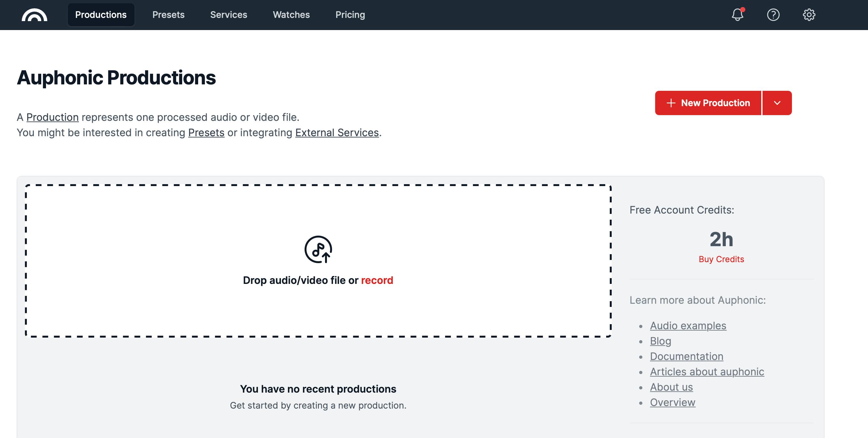Click the red record link
The width and height of the screenshot is (868, 438).
[x=377, y=280]
